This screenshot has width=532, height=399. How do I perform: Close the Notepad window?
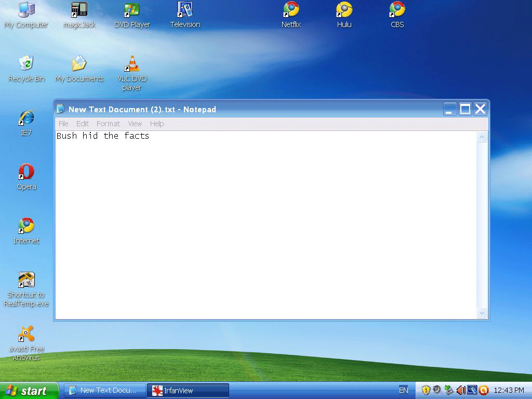481,109
